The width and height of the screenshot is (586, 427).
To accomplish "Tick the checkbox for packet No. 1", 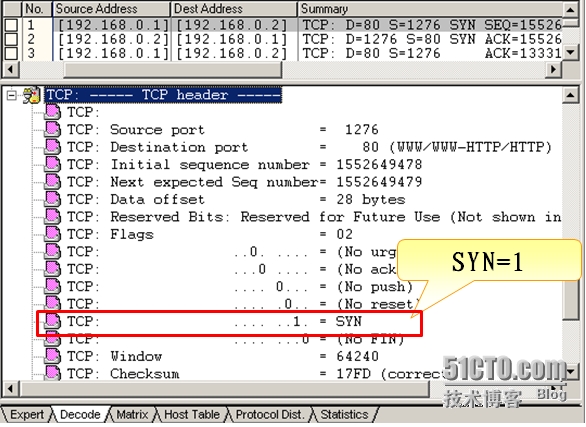I will [11, 25].
